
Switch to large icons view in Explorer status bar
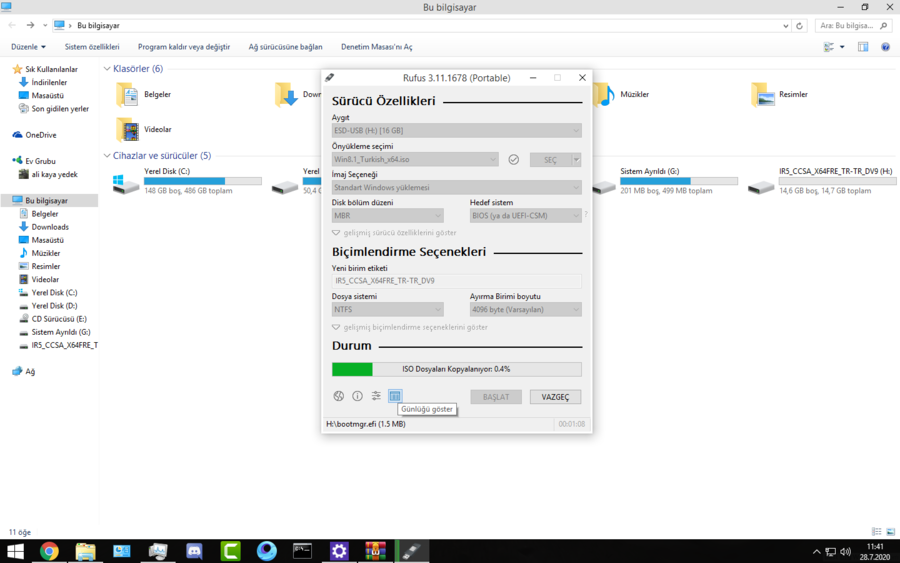[x=890, y=532]
